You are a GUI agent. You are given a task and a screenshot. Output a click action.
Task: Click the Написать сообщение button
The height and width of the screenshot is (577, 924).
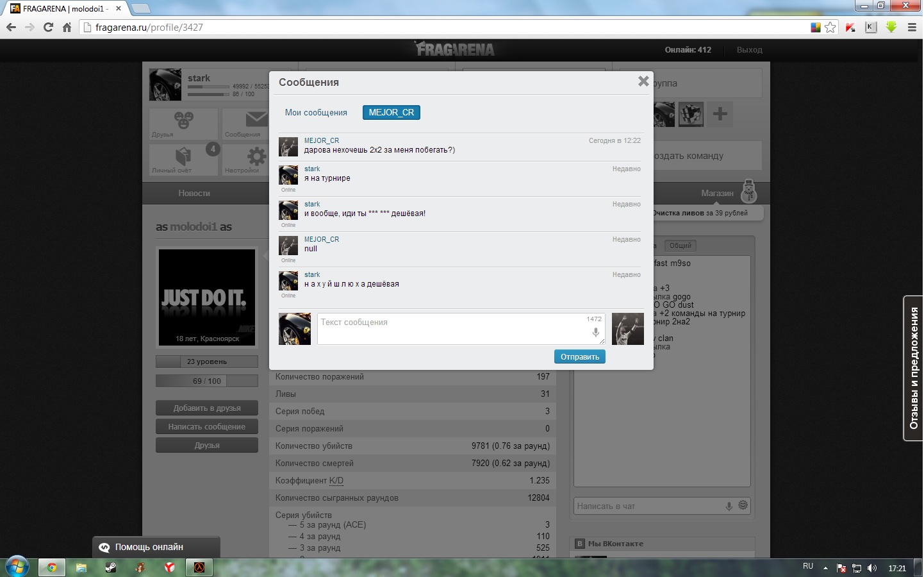tap(207, 426)
